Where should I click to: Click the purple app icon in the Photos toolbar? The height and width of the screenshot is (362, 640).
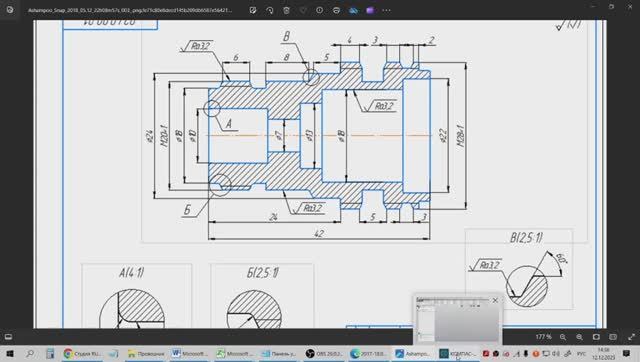370,10
